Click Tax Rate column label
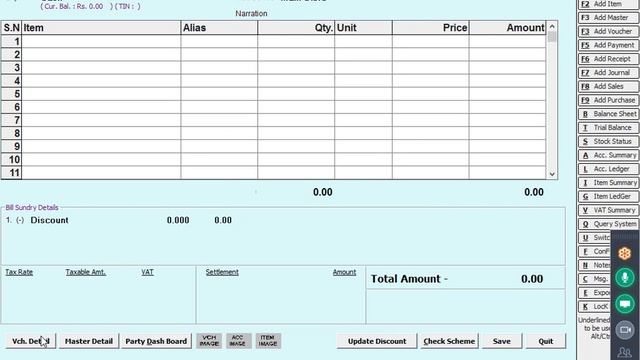 [x=19, y=272]
